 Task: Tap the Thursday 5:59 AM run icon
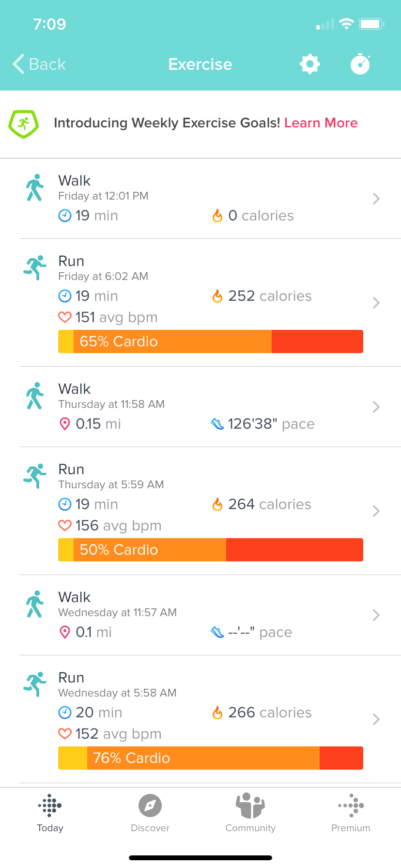pyautogui.click(x=35, y=476)
